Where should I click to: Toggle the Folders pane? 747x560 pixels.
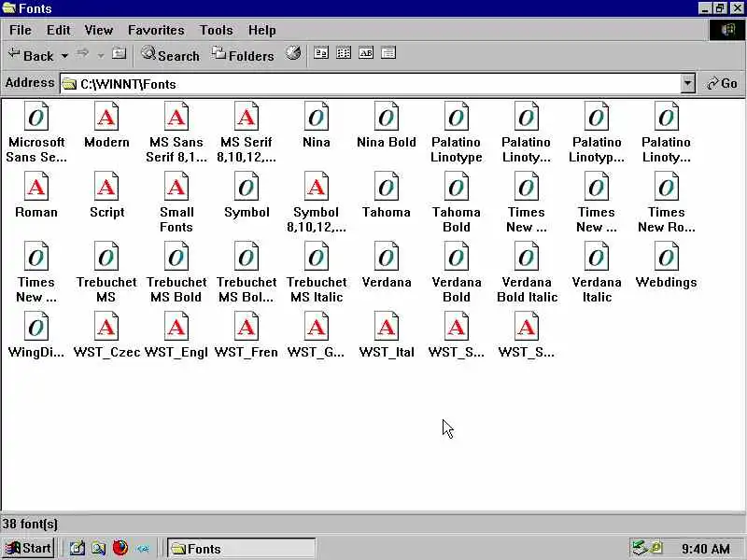[243, 55]
